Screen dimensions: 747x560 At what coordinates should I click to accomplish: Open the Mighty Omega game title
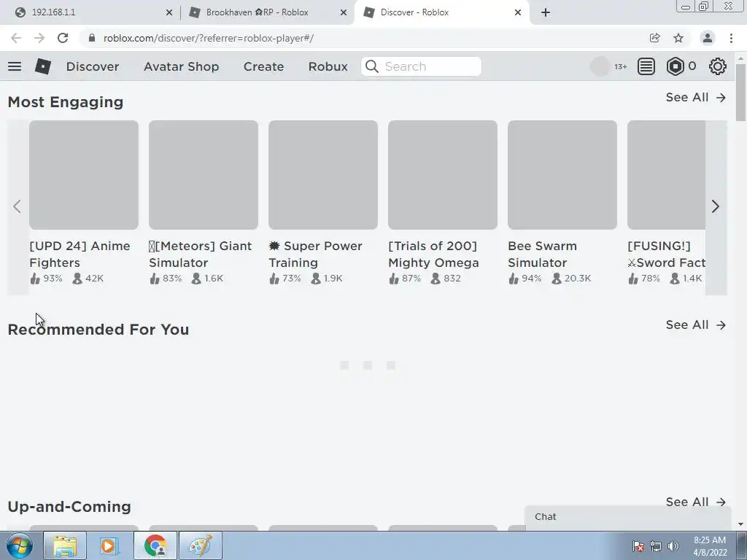pos(433,254)
